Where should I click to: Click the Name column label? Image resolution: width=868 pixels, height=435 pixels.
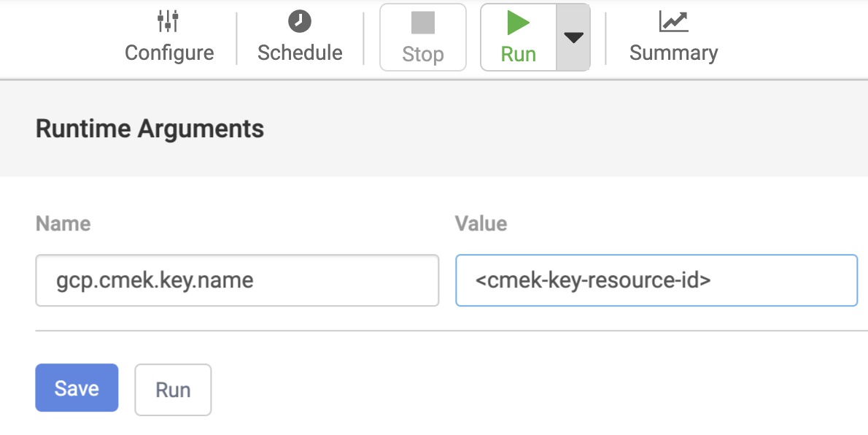tap(63, 223)
